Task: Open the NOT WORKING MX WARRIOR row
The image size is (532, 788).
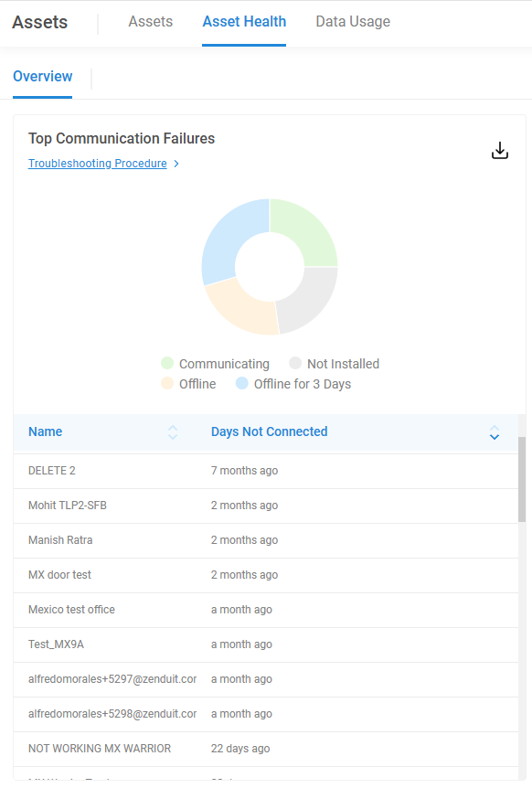Action: click(x=266, y=749)
